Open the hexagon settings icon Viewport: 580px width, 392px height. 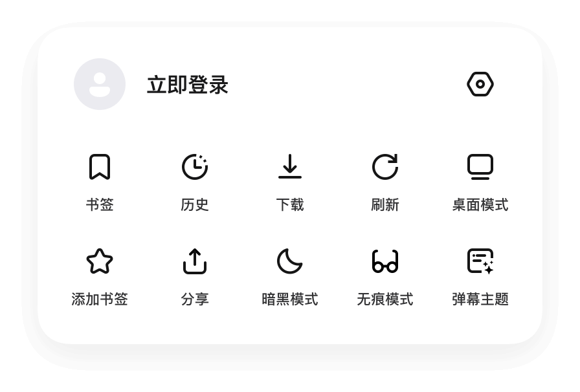(480, 84)
